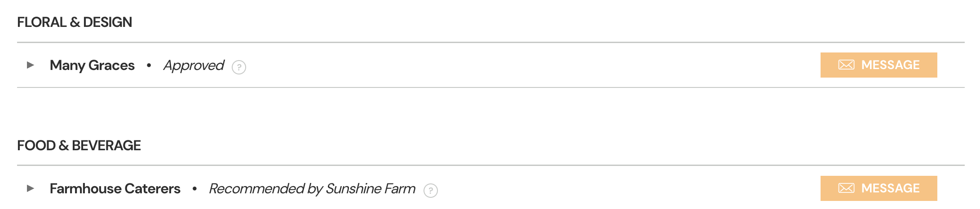Expand the Many Graces vendor row triangle
This screenshot has height=209, width=980.
(31, 65)
